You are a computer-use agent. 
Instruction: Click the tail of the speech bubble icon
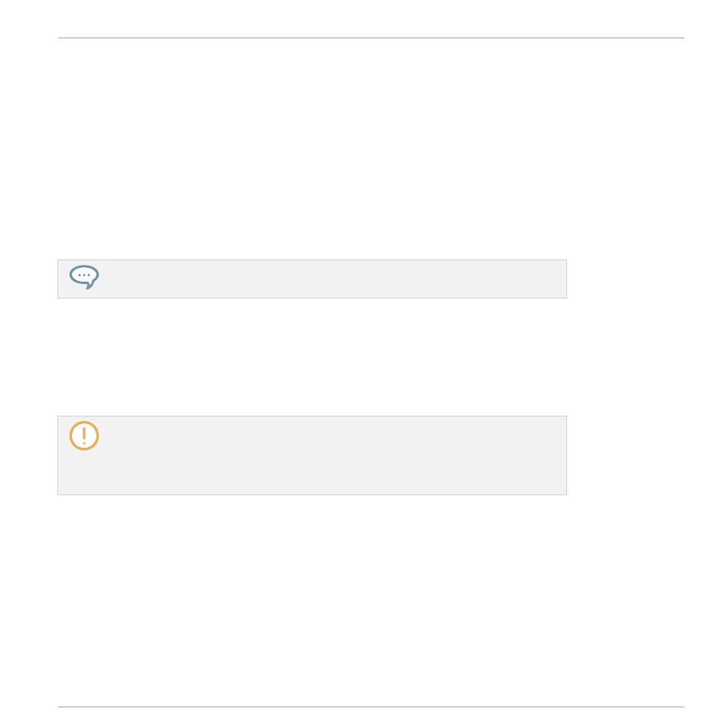tap(90, 285)
